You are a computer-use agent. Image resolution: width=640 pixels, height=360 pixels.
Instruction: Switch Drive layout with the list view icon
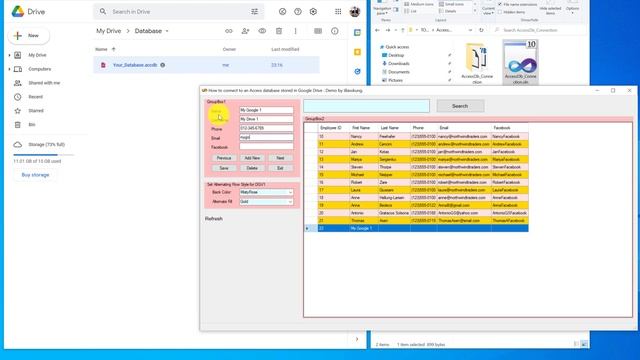click(318, 31)
